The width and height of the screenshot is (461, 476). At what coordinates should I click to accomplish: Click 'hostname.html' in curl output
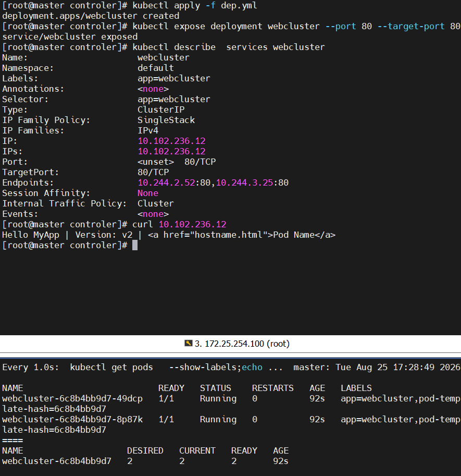(228, 235)
